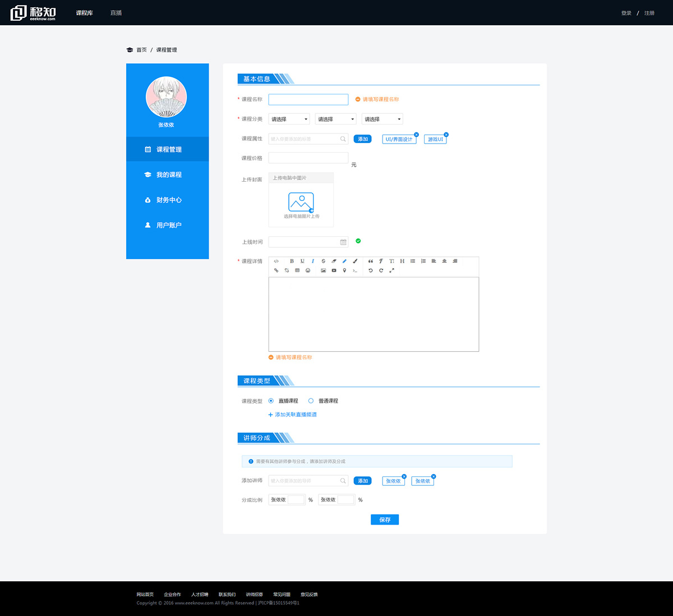673x616 pixels.
Task: Apply strikethrough formatting in editor
Action: coord(323,261)
